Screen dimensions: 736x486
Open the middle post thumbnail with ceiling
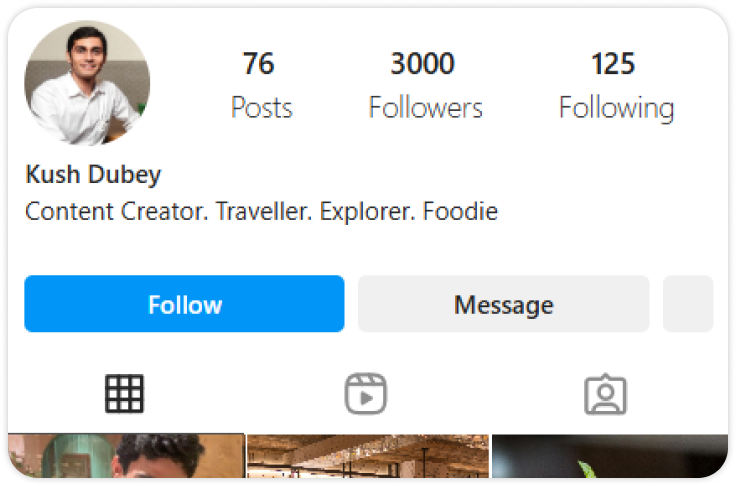click(368, 456)
